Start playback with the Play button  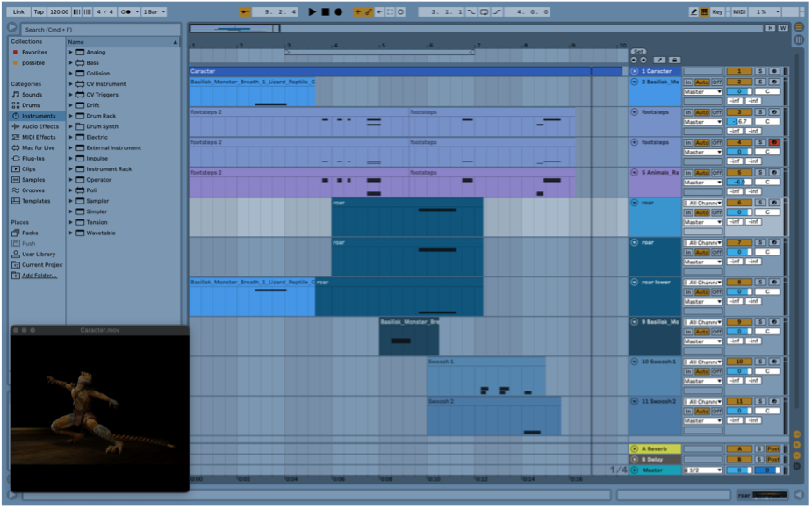pos(312,11)
